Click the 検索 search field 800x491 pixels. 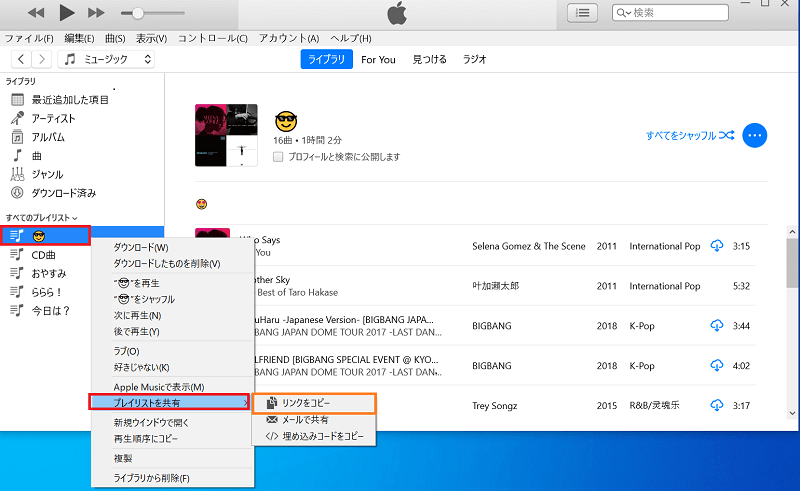[670, 13]
